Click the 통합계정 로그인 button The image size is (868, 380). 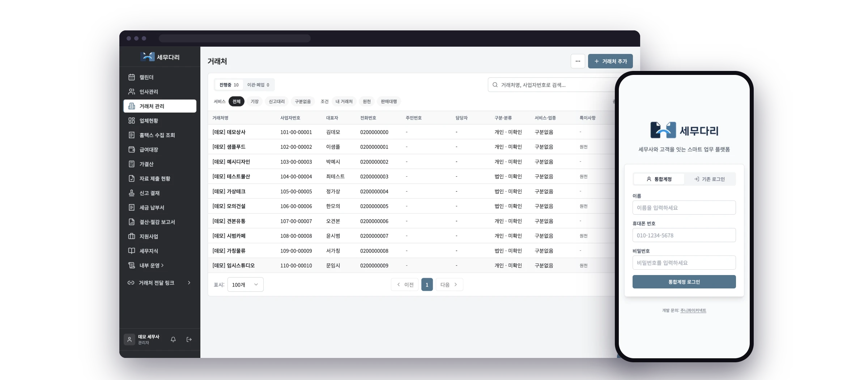(x=684, y=282)
